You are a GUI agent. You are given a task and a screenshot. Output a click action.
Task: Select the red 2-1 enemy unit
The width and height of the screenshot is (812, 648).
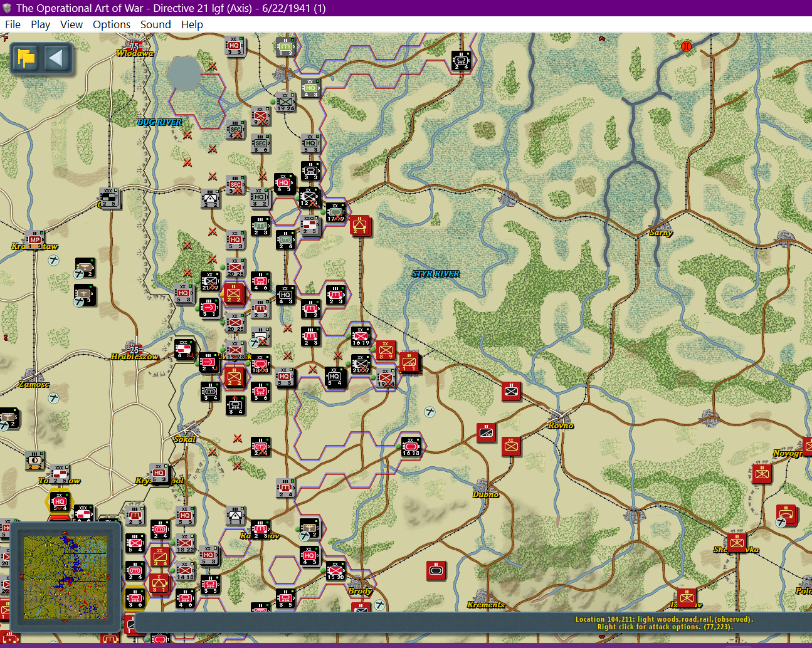click(x=360, y=225)
